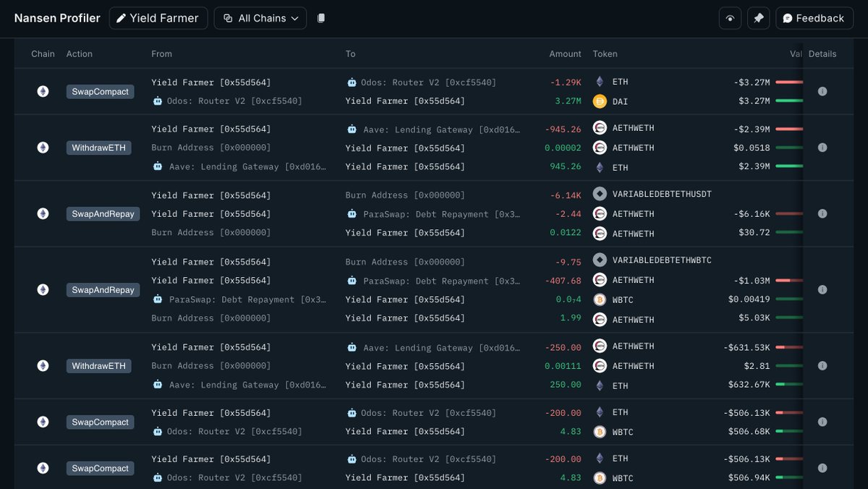Open details info for the 945.26 WithdrawETH row
The width and height of the screenshot is (868, 489).
tap(822, 148)
